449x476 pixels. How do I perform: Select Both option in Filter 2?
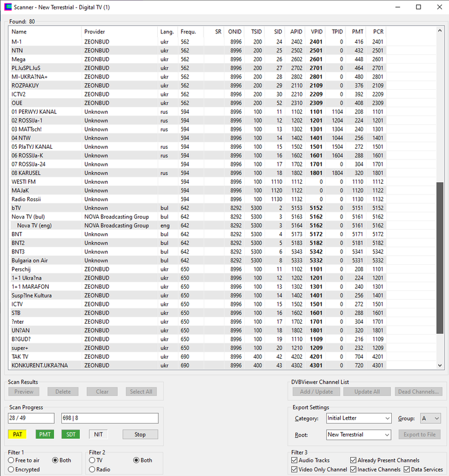tap(143, 460)
